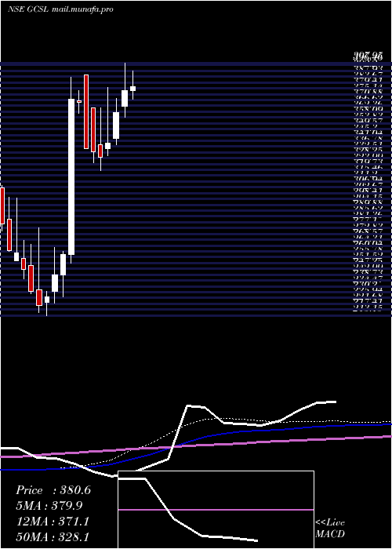Click the 12MA : 371.1 value
This screenshot has height=549, width=392.
click(53, 522)
